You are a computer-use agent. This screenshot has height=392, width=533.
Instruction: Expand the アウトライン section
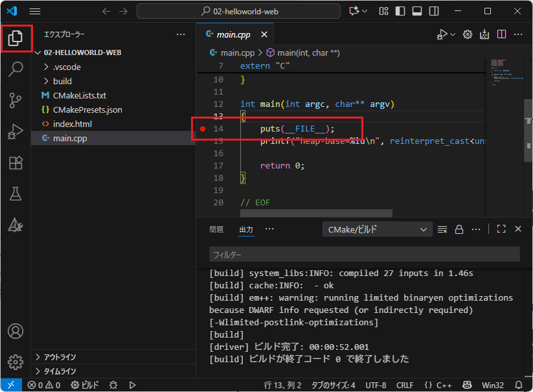click(113, 357)
